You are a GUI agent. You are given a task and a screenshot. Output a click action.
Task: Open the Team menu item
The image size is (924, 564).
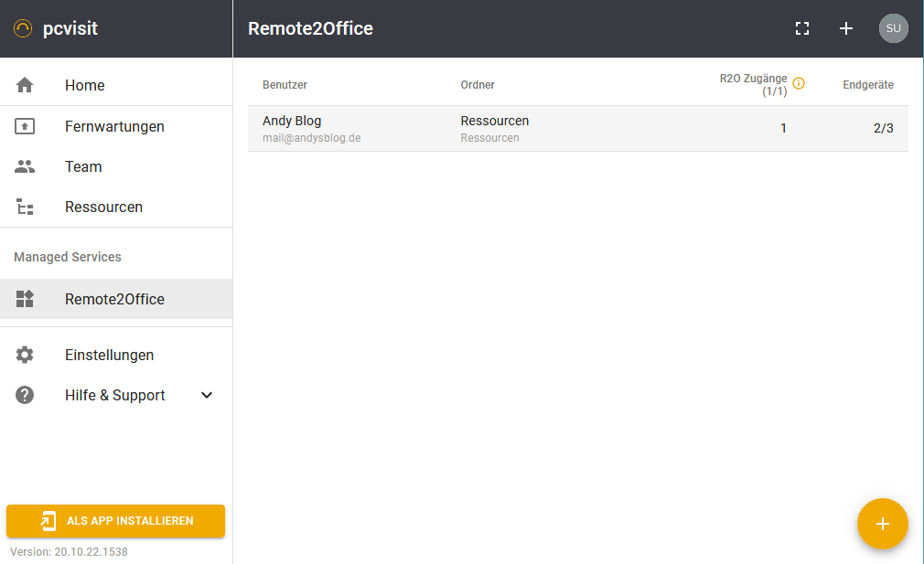[x=83, y=166]
